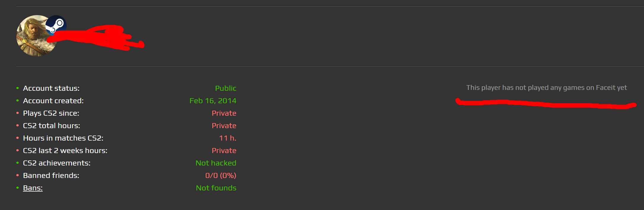Screen dimensions: 644x210
Task: Click "Private" for CS2 last 2 weeks hours
Action: pos(224,151)
